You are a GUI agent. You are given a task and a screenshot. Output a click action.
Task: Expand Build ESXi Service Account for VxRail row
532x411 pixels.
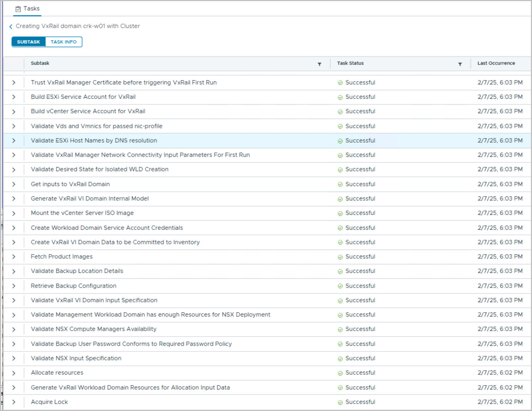14,97
